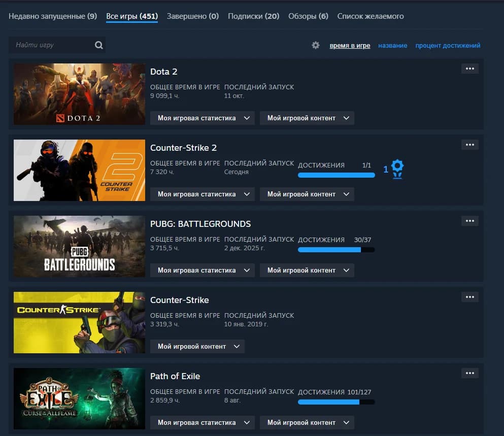Open the 'Список желаемого' tab
Image resolution: width=504 pixels, height=436 pixels.
371,16
